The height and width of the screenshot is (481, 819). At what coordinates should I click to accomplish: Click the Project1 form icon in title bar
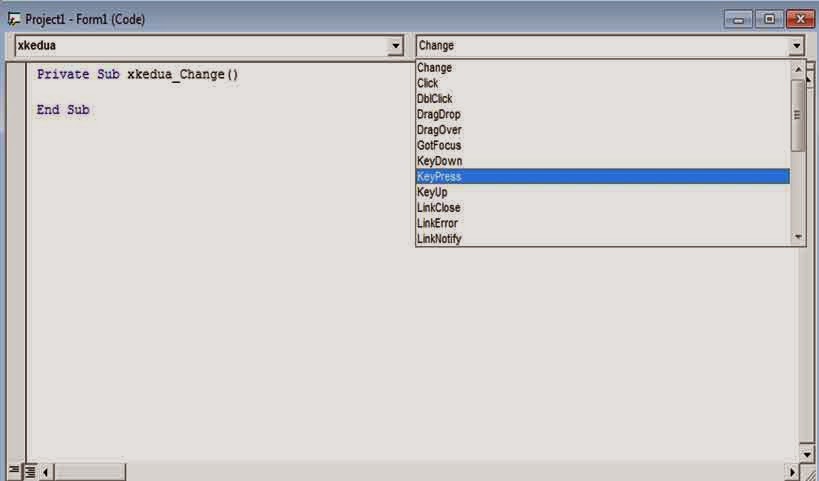[x=14, y=20]
